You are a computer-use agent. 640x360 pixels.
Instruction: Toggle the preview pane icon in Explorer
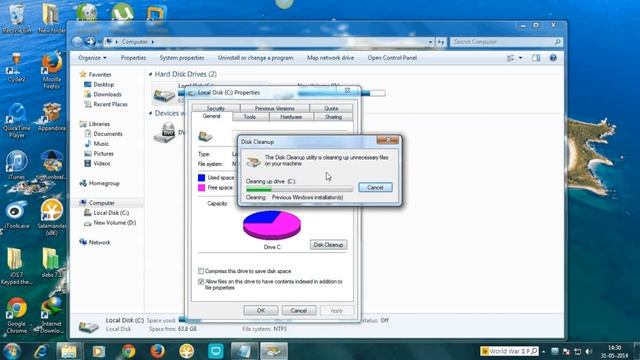[536, 58]
